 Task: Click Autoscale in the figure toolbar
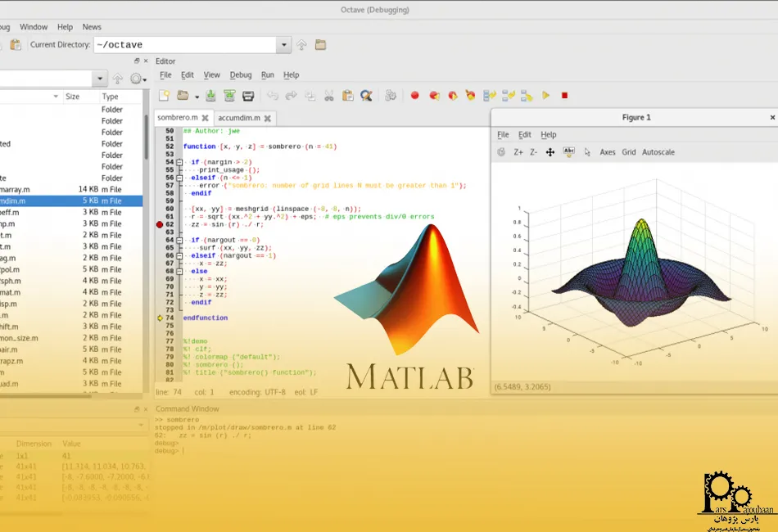[659, 152]
